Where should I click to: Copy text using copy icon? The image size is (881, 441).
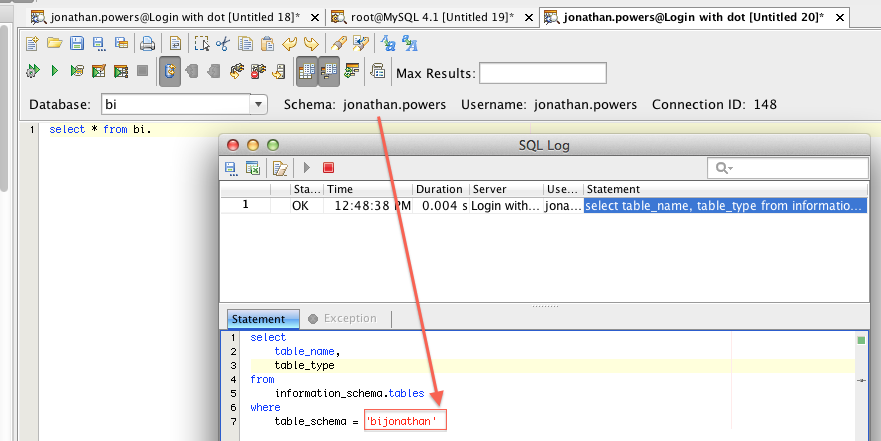coord(245,43)
